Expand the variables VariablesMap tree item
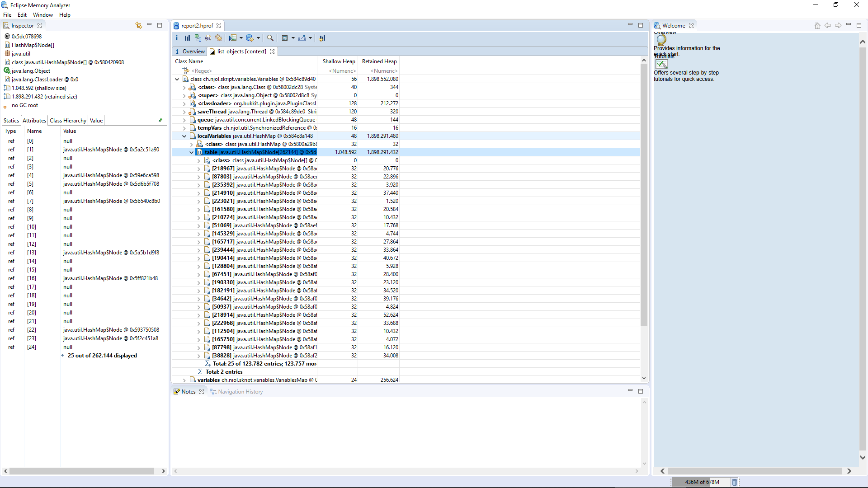Image resolution: width=868 pixels, height=488 pixels. [x=184, y=380]
